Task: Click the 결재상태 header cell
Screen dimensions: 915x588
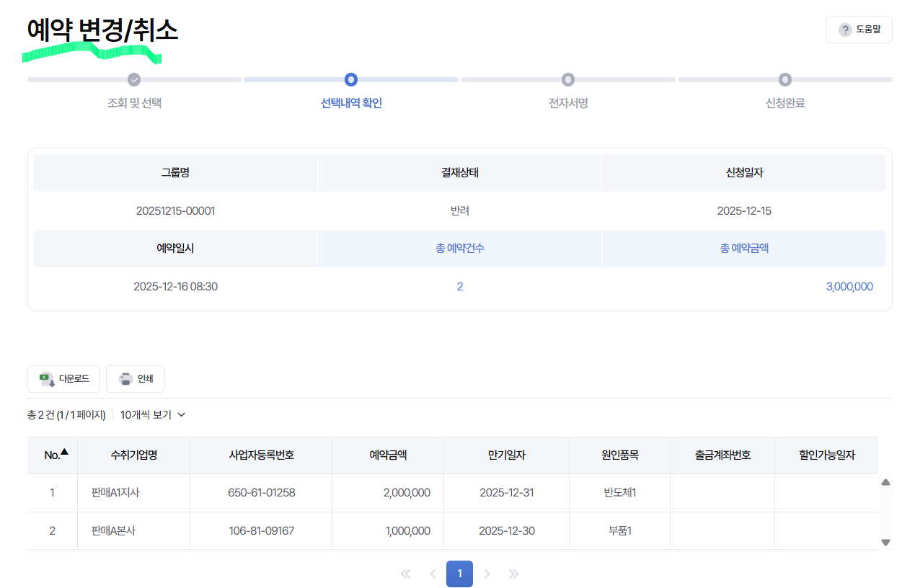Action: 459,173
